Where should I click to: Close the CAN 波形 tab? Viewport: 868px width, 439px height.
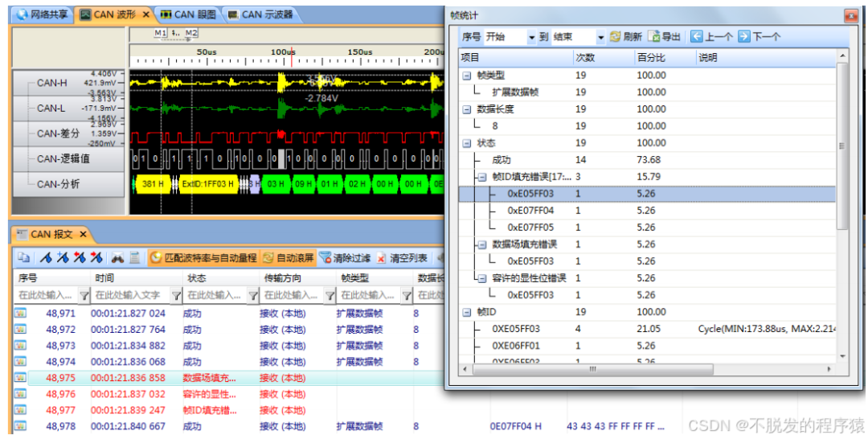click(146, 14)
